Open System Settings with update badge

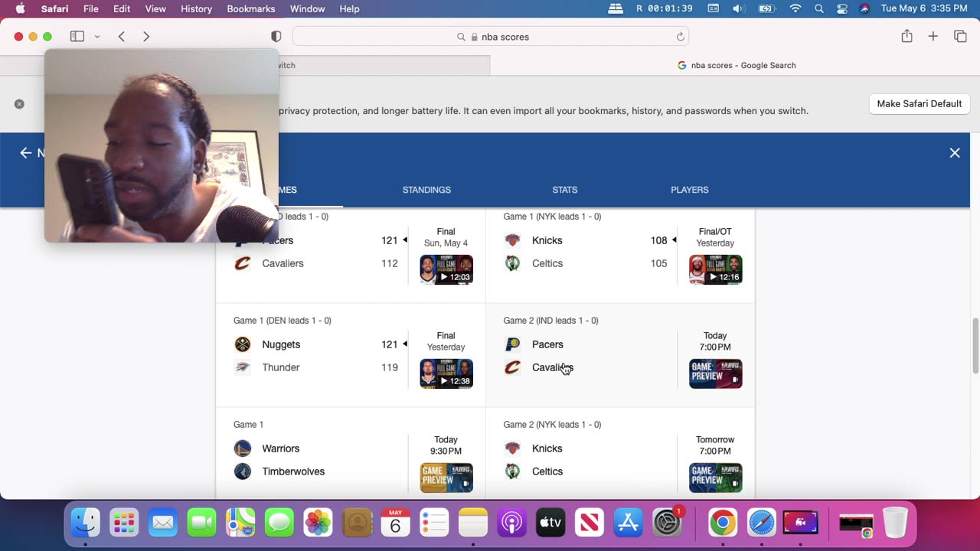click(668, 523)
